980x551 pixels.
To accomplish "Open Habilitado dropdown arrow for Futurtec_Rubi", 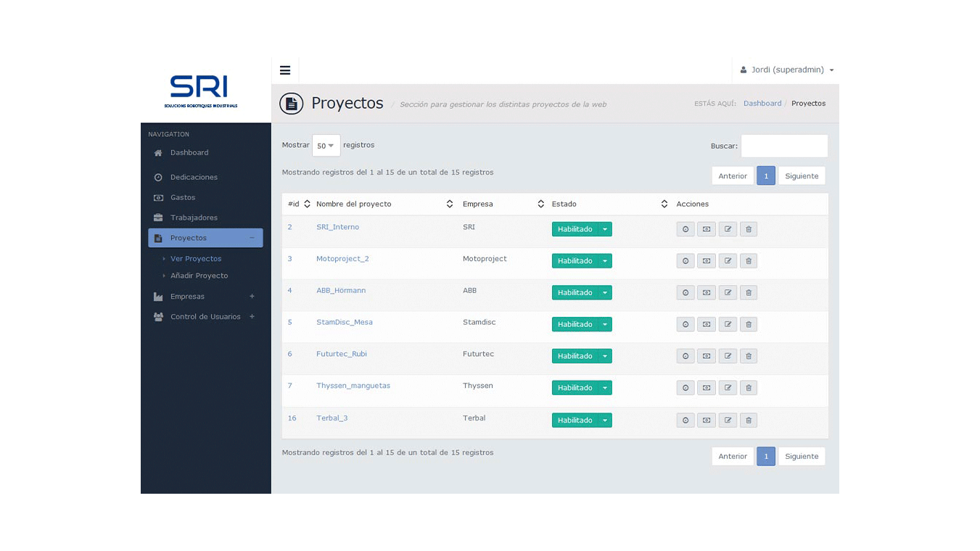I will pyautogui.click(x=605, y=356).
